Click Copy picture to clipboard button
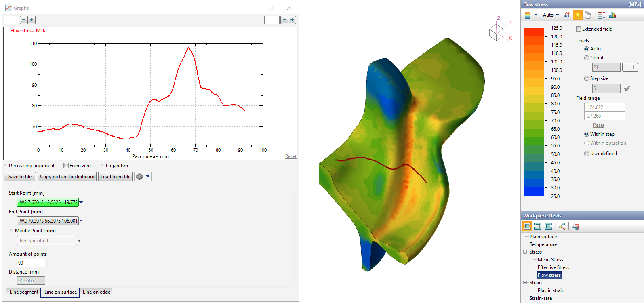The height and width of the screenshot is (303, 644). pos(67,177)
